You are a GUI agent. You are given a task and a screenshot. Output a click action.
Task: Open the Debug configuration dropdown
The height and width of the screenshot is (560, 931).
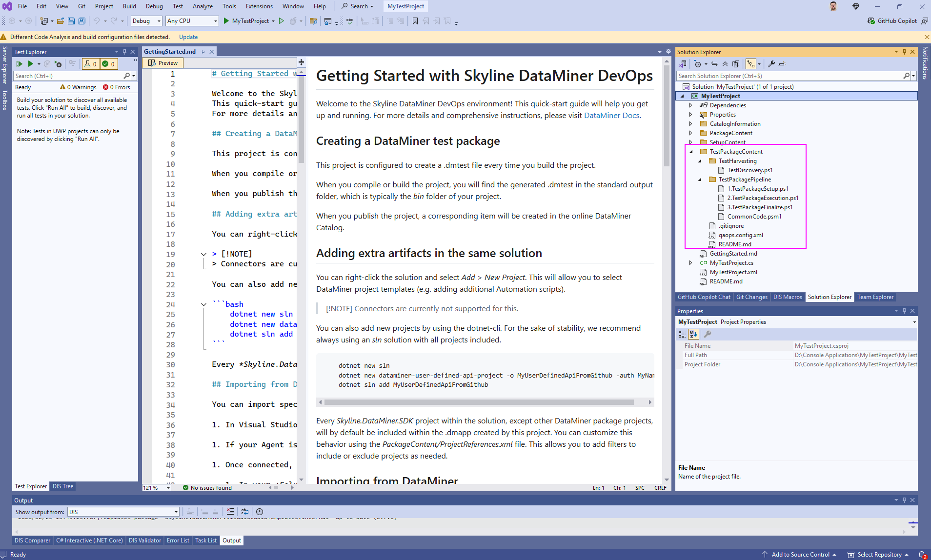[x=145, y=21]
